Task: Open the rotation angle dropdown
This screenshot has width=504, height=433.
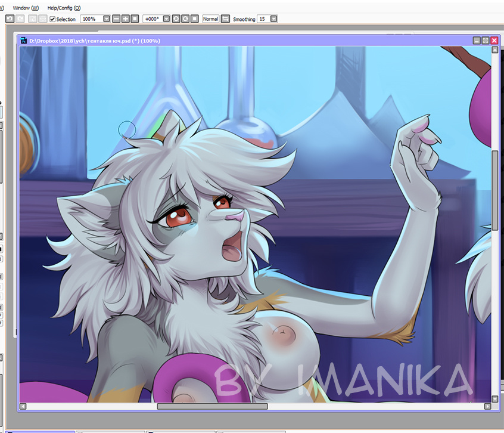Action: click(x=166, y=19)
